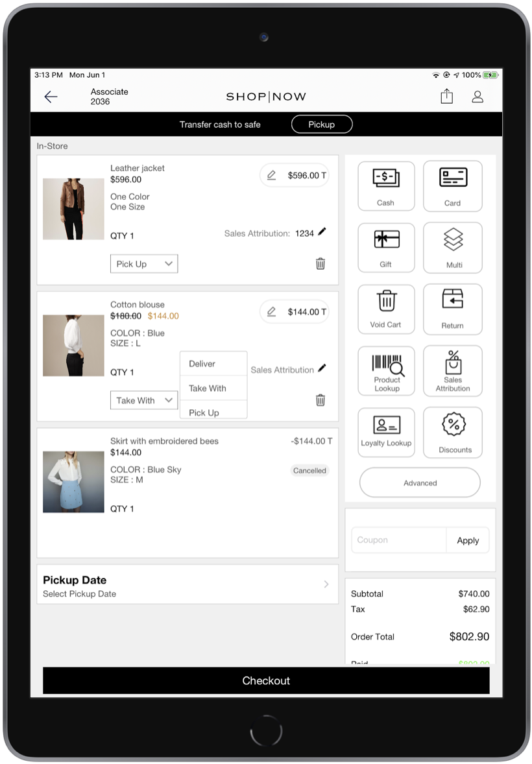Image resolution: width=532 pixels, height=764 pixels.
Task: Tap the share icon in the header
Action: (446, 96)
